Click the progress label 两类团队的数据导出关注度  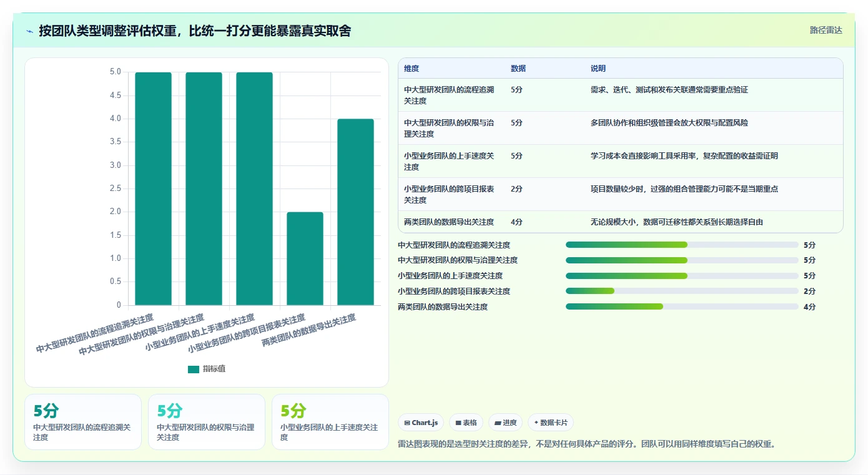coord(443,306)
